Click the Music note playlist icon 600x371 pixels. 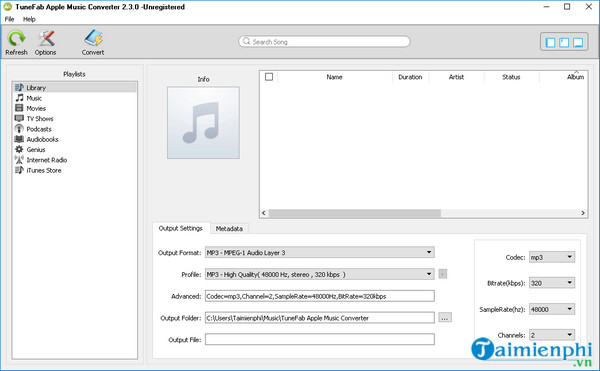[19, 98]
